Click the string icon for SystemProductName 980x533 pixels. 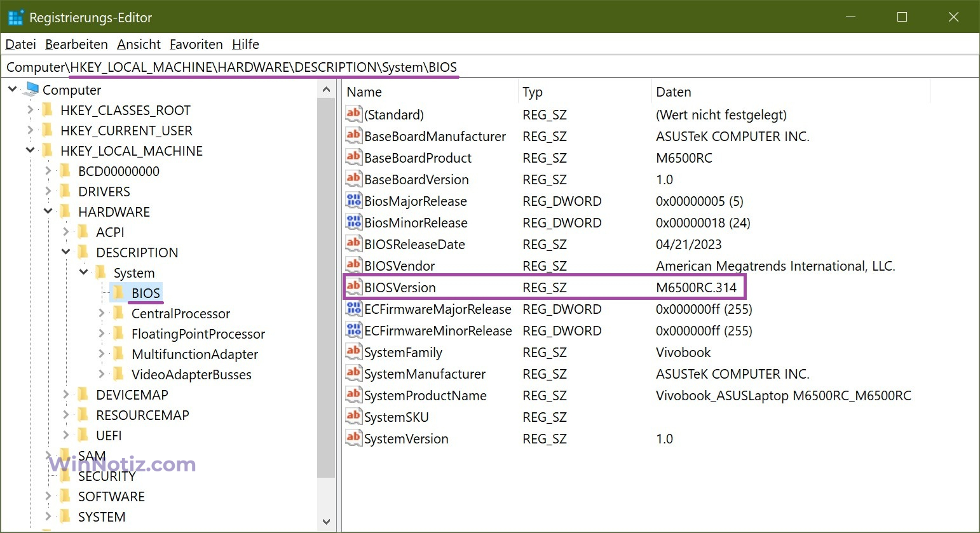pos(353,395)
